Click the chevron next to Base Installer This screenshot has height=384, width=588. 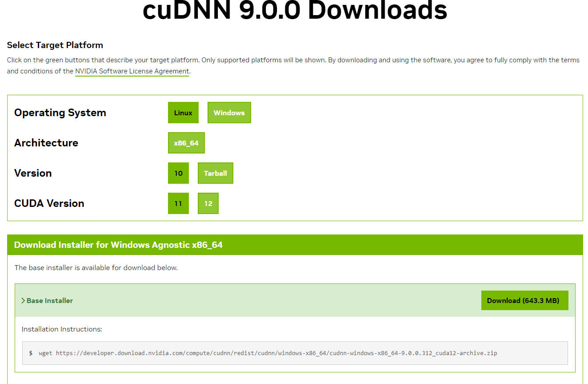click(x=23, y=300)
